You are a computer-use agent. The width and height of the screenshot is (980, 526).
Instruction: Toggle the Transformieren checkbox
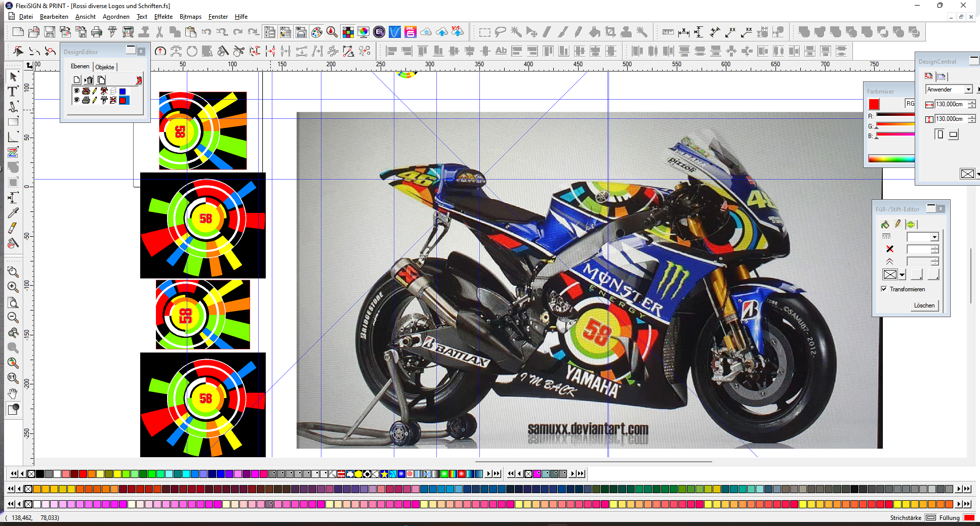coord(884,289)
